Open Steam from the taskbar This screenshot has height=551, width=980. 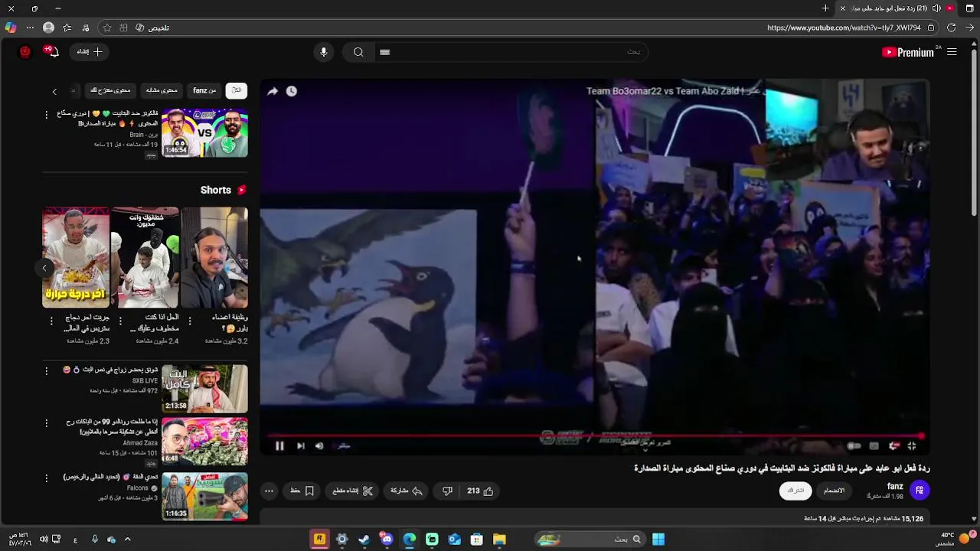pos(364,540)
